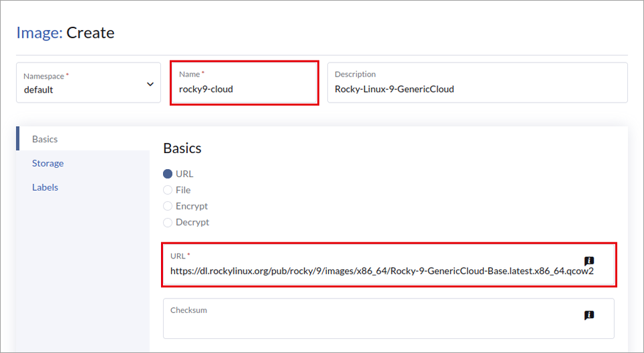Open the Checksum field info tooltip icon
Viewport: 644px width, 353px height.
click(x=589, y=315)
